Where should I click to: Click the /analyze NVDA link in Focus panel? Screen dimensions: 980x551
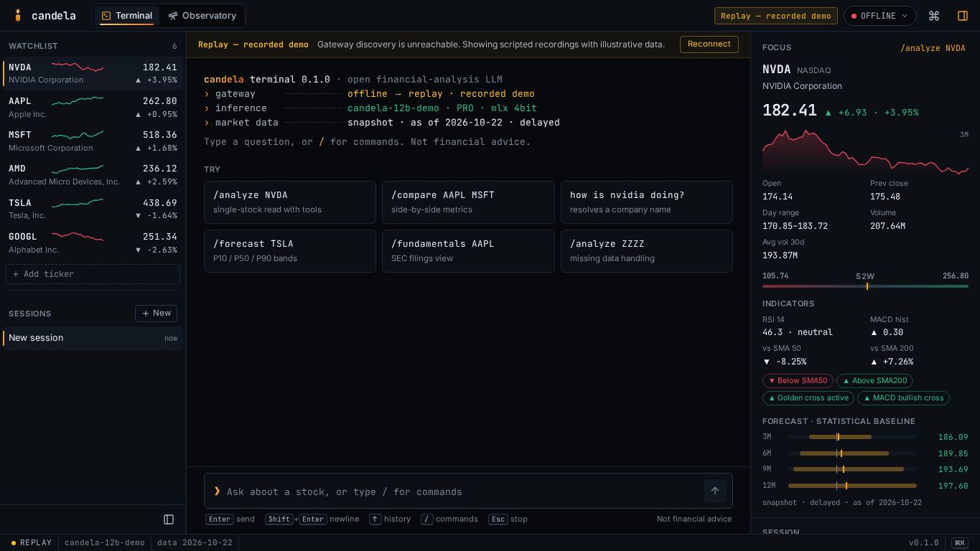point(933,48)
